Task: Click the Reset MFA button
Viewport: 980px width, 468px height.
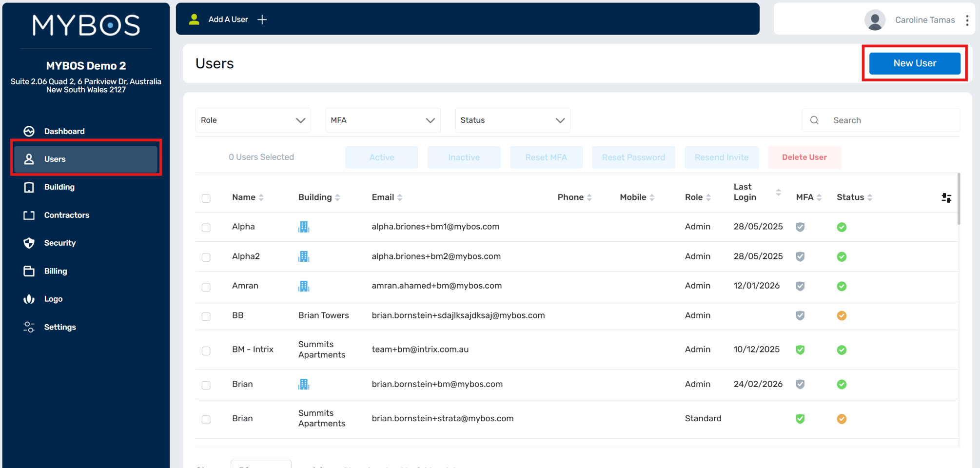Action: point(546,157)
